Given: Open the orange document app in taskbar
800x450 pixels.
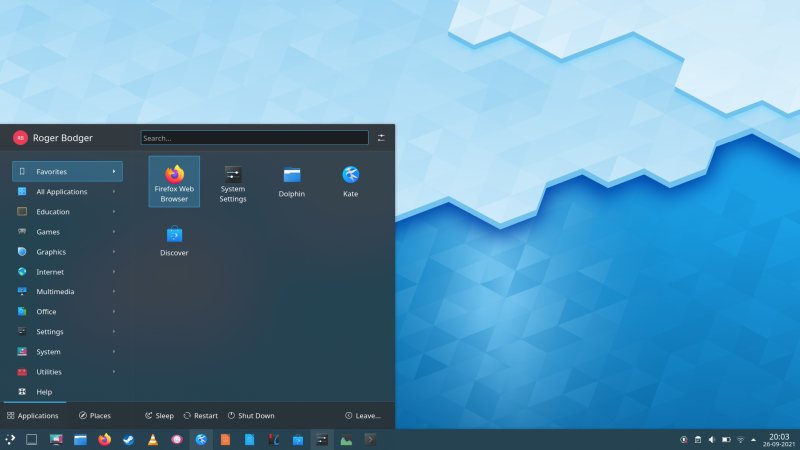Looking at the screenshot, I should pos(225,439).
